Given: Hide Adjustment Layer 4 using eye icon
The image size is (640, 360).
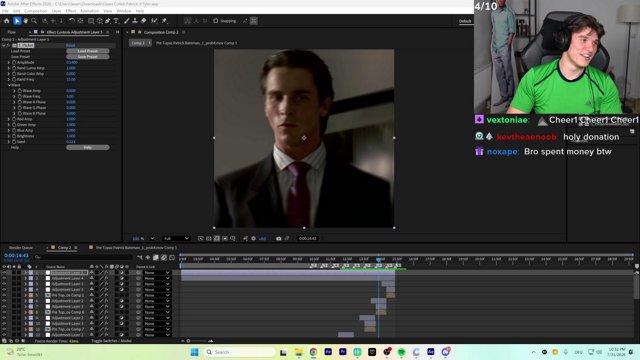Looking at the screenshot, I should coord(4,278).
